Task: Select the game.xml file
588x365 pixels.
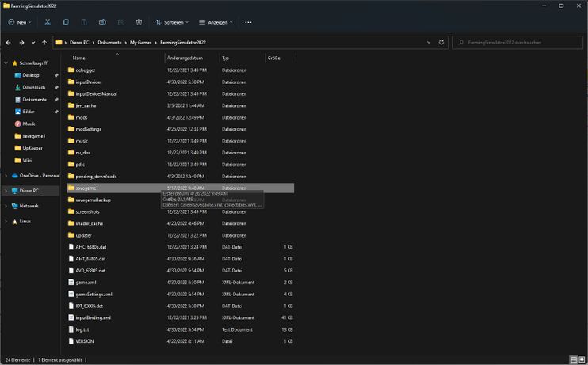Action: click(x=86, y=283)
